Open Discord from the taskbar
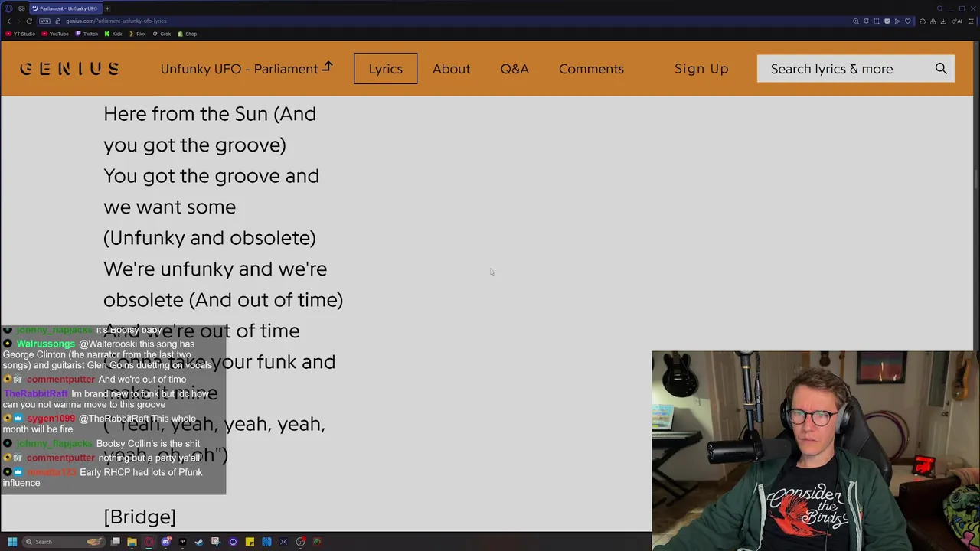The height and width of the screenshot is (551, 980). pos(165,542)
